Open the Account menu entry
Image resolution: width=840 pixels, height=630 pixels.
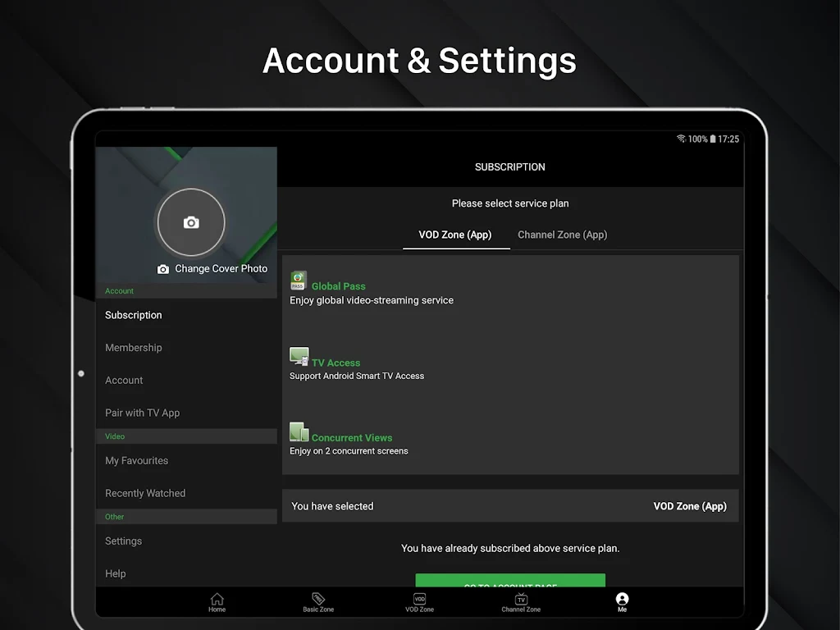(x=124, y=381)
